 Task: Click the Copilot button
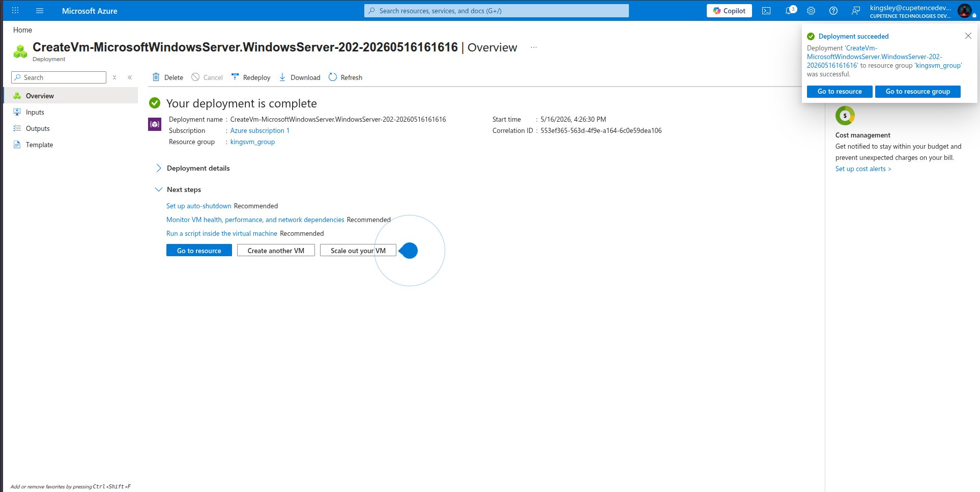729,11
